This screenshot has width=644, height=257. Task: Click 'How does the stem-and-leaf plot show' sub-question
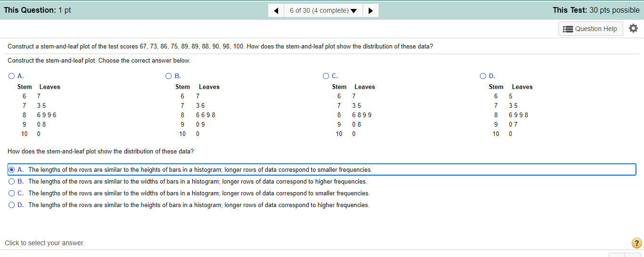click(100, 152)
